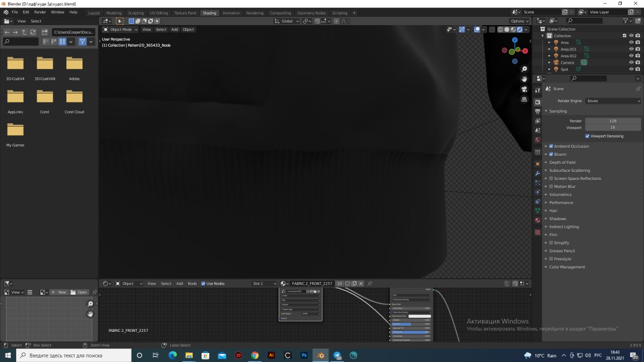The height and width of the screenshot is (362, 644).
Task: Open Tool properties tab
Action: pyautogui.click(x=537, y=90)
